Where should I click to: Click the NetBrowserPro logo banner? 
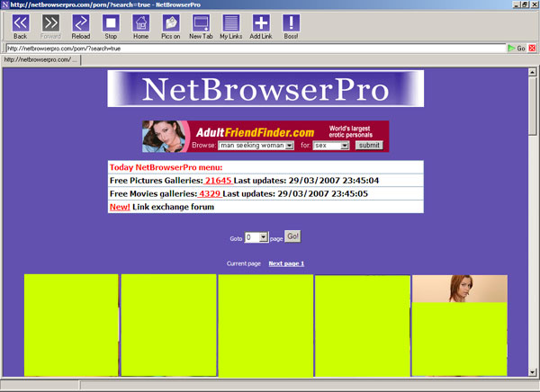point(265,89)
